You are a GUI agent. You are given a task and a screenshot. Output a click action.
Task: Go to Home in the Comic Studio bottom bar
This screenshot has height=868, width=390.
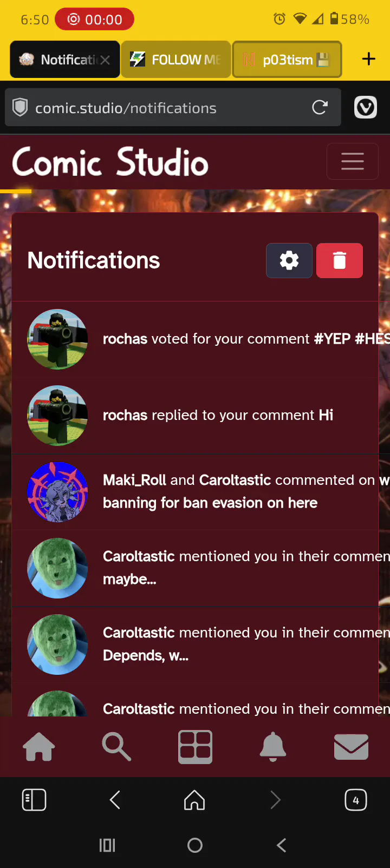(39, 747)
